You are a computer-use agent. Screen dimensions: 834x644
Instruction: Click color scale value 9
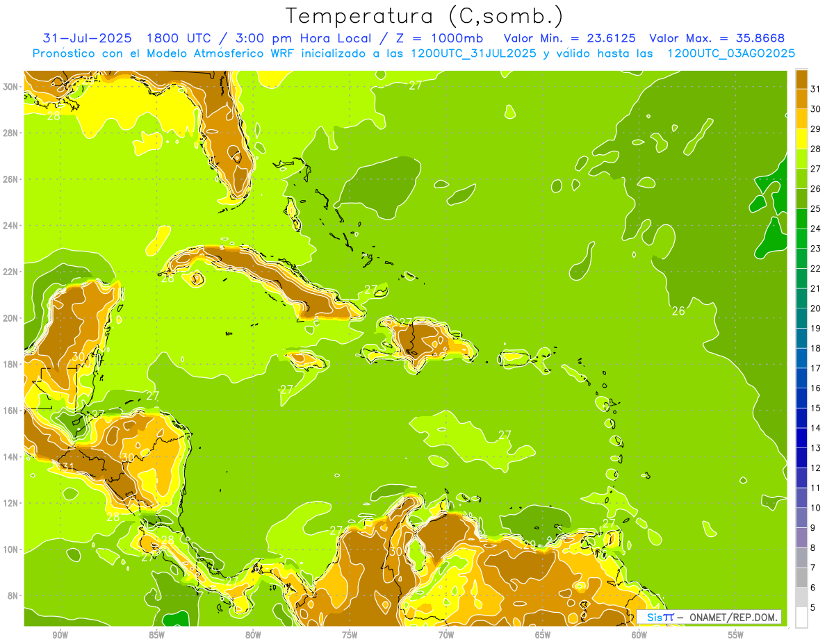click(x=813, y=528)
